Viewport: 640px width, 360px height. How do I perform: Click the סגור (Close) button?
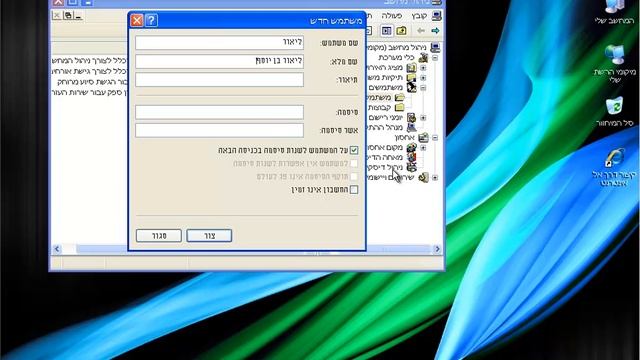tap(159, 236)
